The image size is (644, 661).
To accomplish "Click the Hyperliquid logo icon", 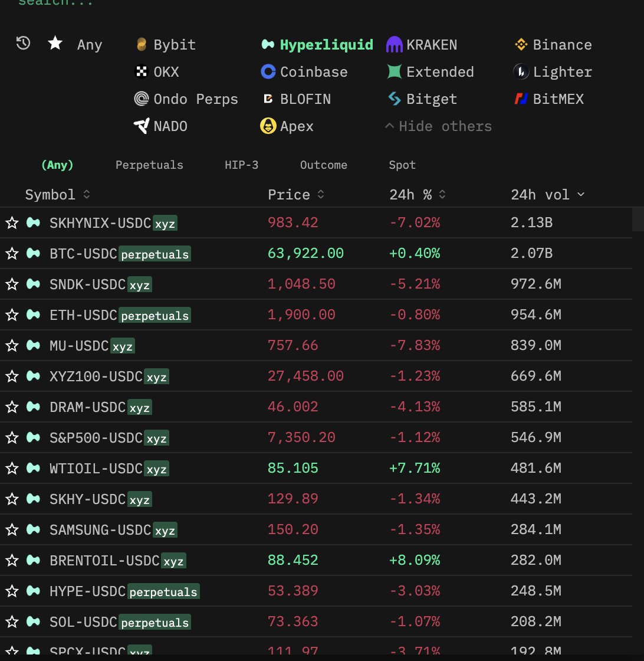I will (268, 44).
